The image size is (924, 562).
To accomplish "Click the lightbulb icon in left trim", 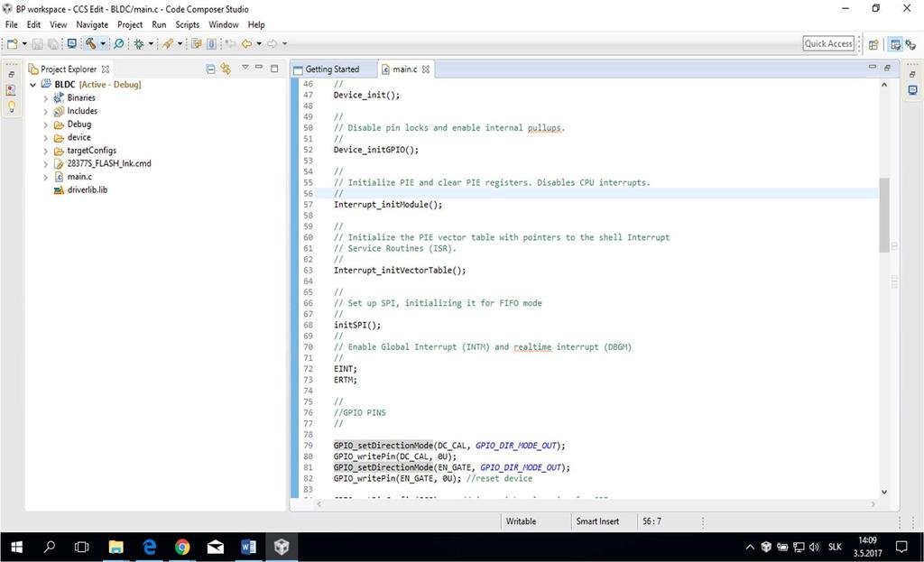I will (11, 106).
